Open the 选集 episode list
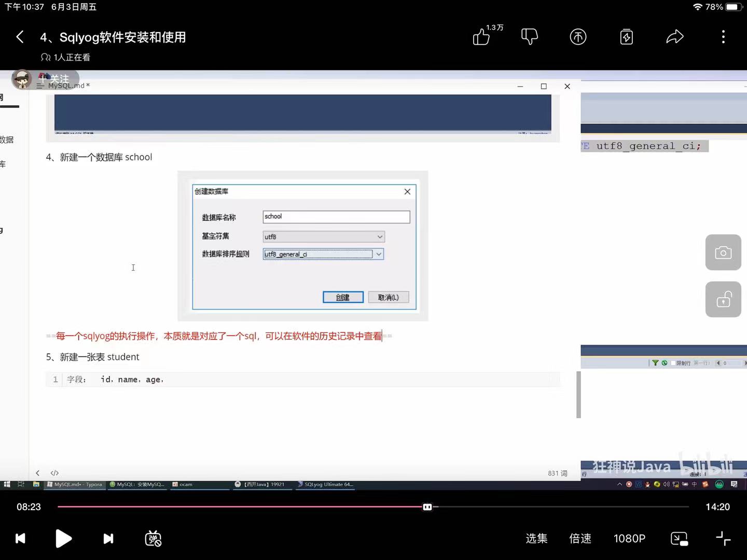The height and width of the screenshot is (560, 747). (x=536, y=539)
